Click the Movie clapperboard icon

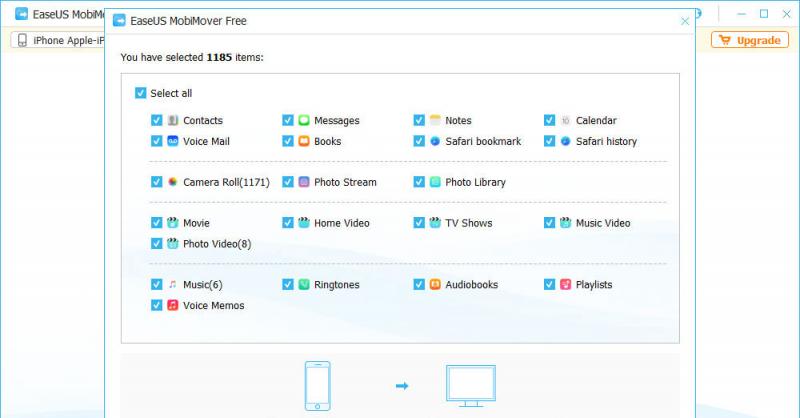tap(173, 223)
